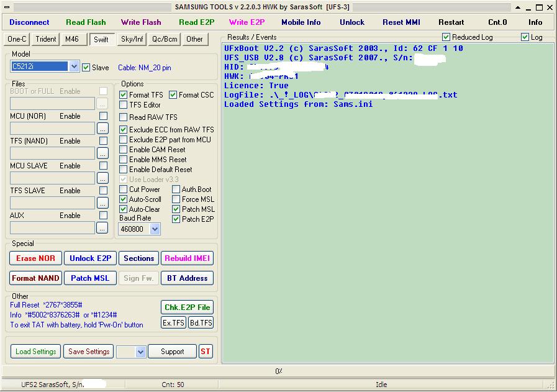The height and width of the screenshot is (392, 557).
Task: Switch to the Qc/Bcm tab
Action: 165,39
